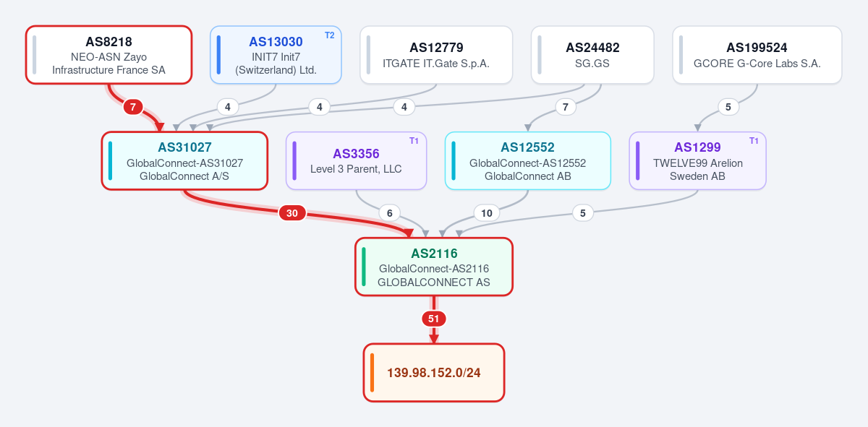The width and height of the screenshot is (868, 427).
Task: Click the red edge badge labeled 7
Action: (132, 107)
